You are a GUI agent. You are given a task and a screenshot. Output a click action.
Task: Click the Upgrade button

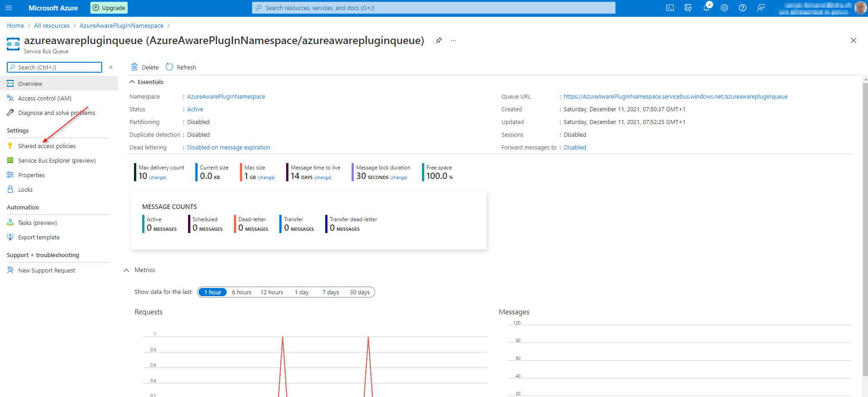tap(109, 8)
